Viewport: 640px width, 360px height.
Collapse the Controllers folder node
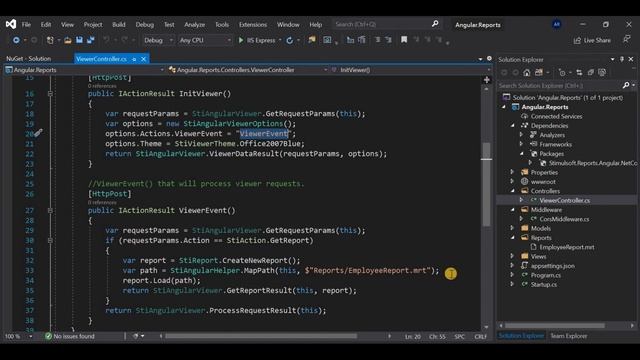(x=513, y=191)
